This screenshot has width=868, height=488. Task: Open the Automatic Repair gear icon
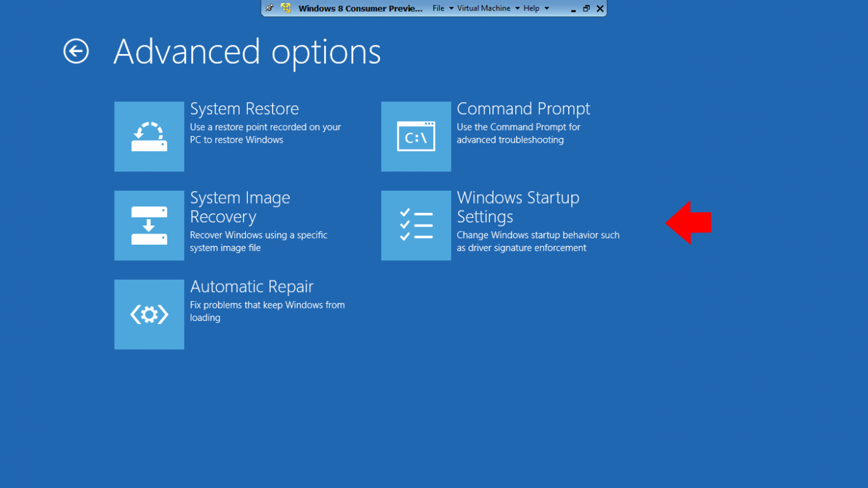point(149,315)
